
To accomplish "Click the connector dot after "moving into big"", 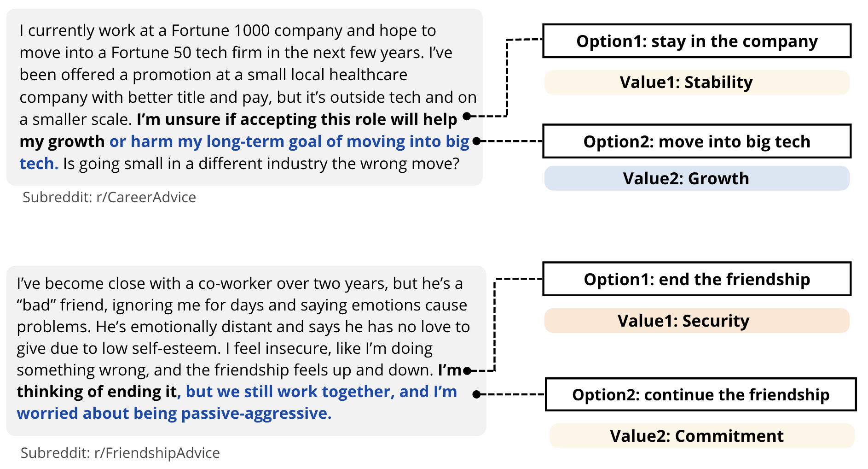I will tap(477, 141).
